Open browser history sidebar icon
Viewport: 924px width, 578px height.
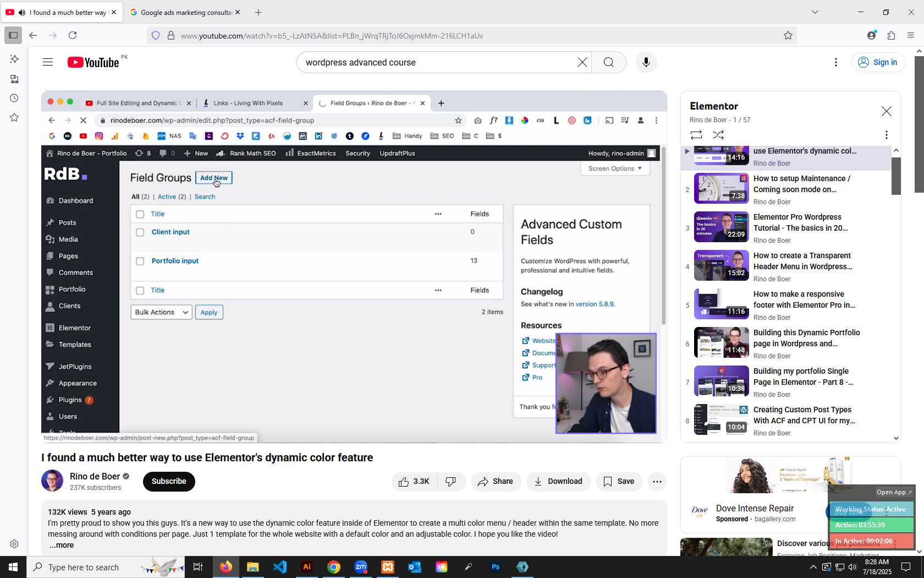pyautogui.click(x=14, y=99)
